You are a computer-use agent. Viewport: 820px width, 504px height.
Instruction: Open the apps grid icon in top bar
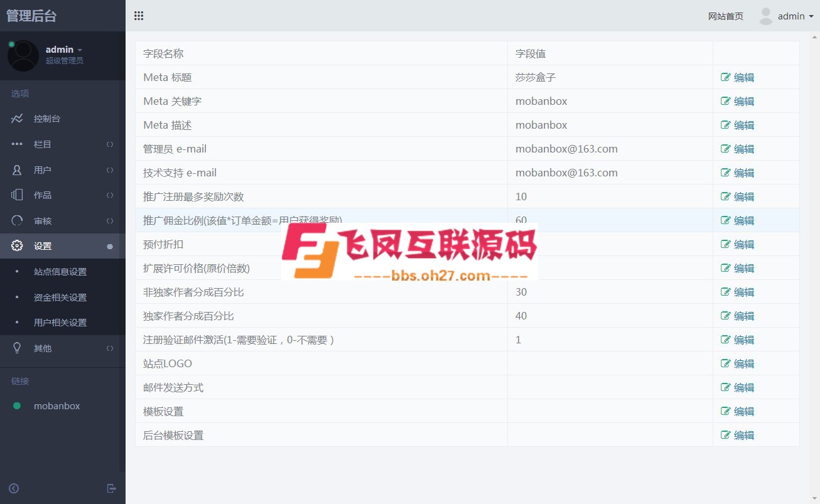point(139,16)
